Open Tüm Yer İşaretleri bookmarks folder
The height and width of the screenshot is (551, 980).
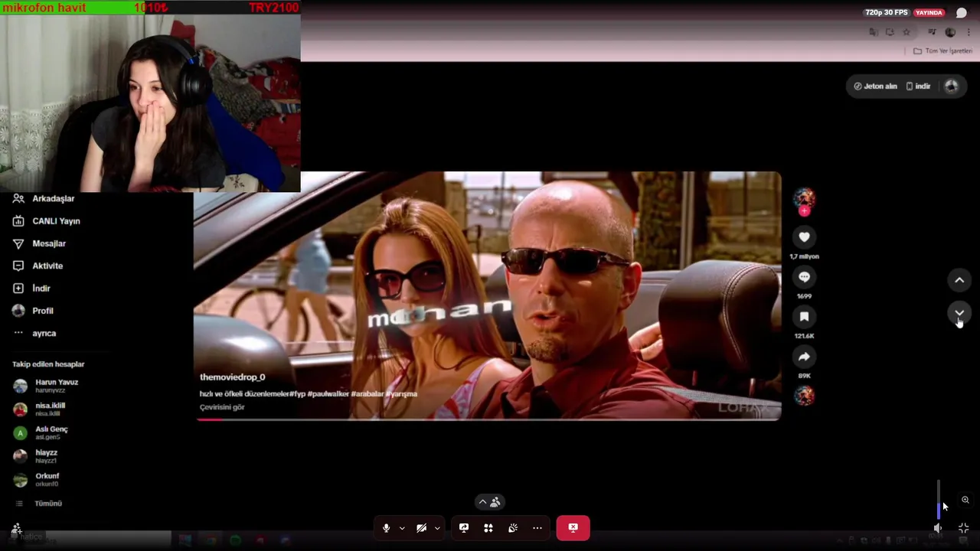pos(942,51)
